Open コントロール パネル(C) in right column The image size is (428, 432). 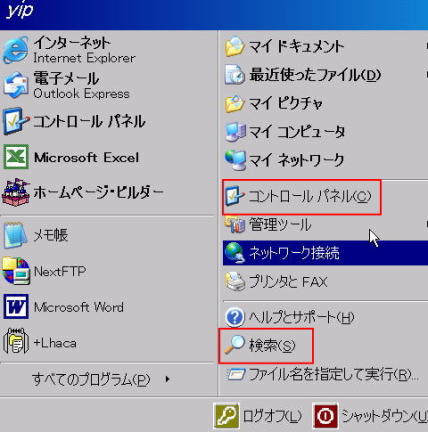click(x=301, y=197)
